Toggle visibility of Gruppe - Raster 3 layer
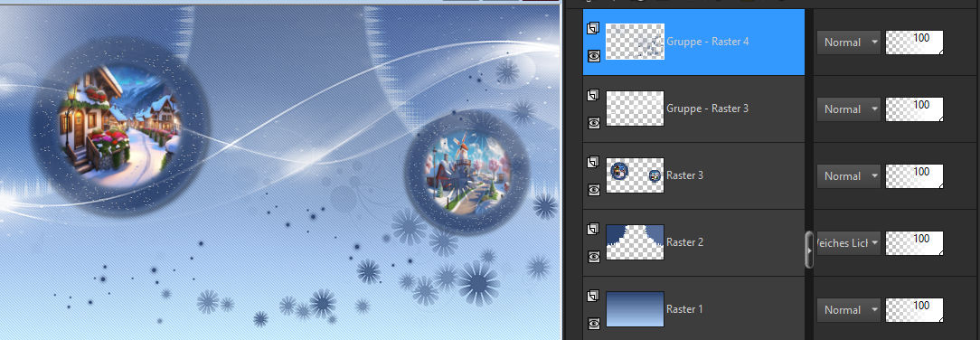This screenshot has width=980, height=340. (594, 122)
